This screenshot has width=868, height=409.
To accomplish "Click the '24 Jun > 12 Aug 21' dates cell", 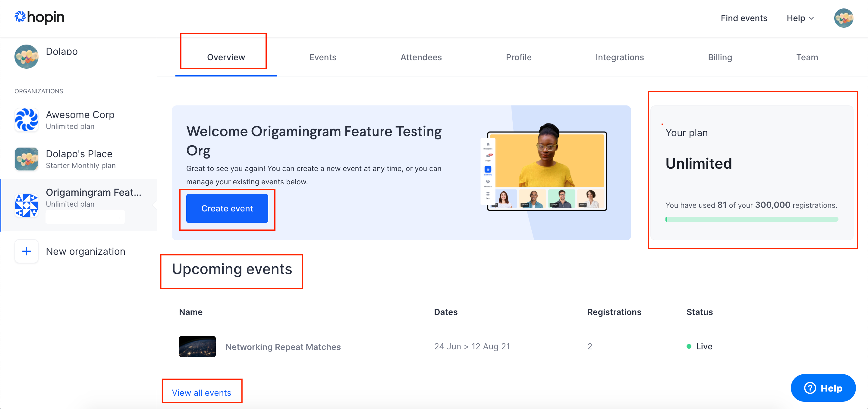I will click(472, 346).
